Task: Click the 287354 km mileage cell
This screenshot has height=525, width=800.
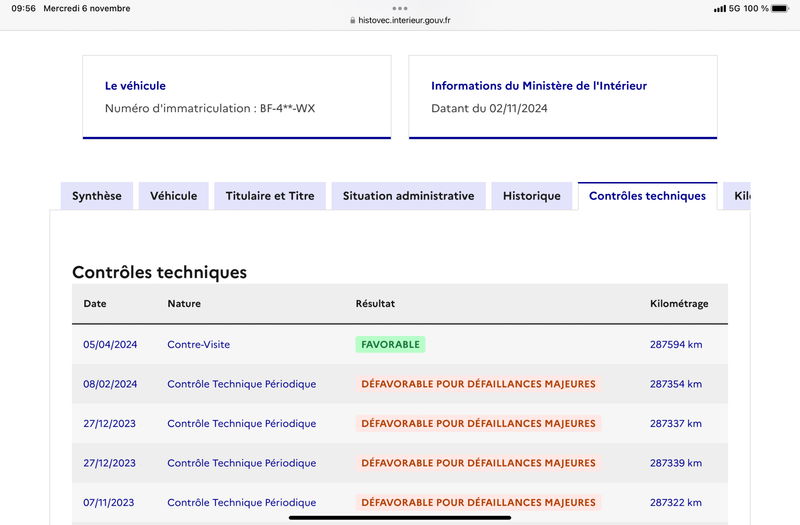Action: 676,384
